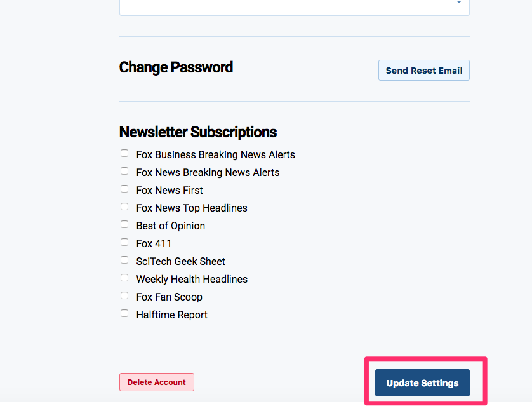Click the "Best of Opinion" label text
The height and width of the screenshot is (406, 532).
(x=170, y=226)
